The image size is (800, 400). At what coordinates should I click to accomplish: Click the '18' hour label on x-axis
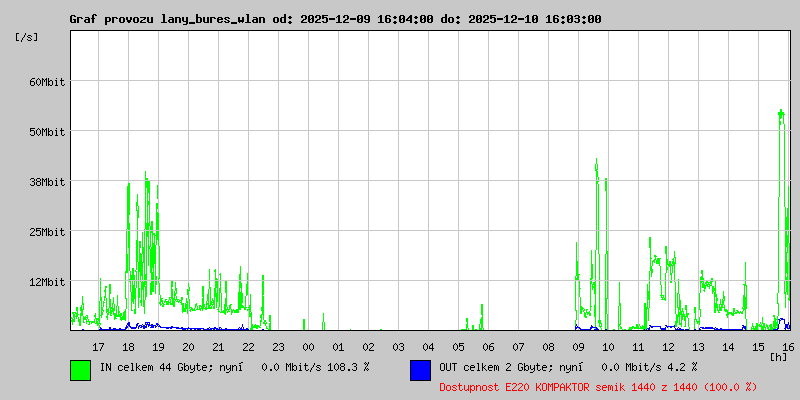[x=129, y=347]
